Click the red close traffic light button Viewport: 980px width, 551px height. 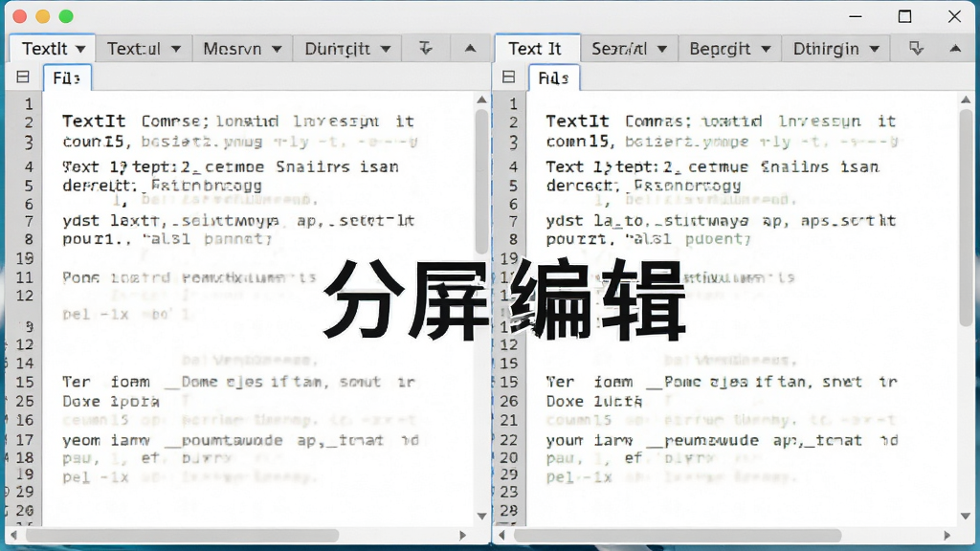[19, 16]
